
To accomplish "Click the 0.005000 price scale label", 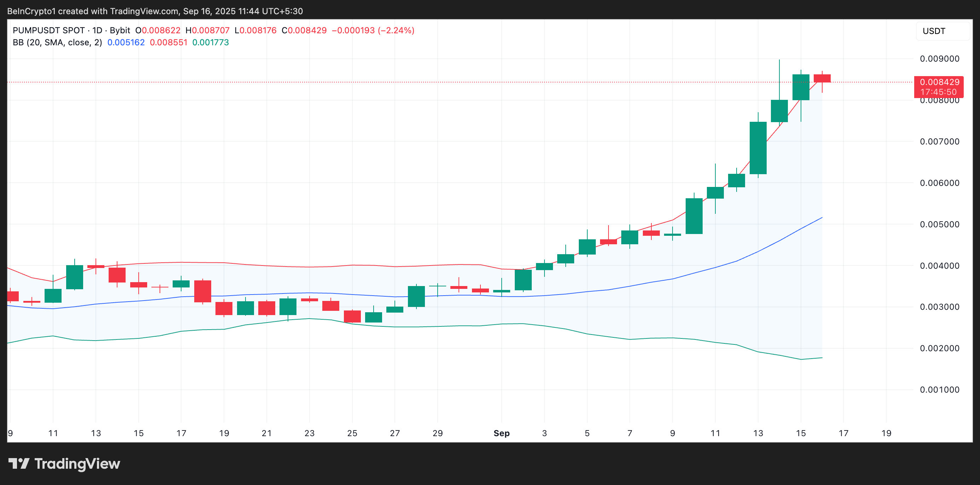I will 939,224.
